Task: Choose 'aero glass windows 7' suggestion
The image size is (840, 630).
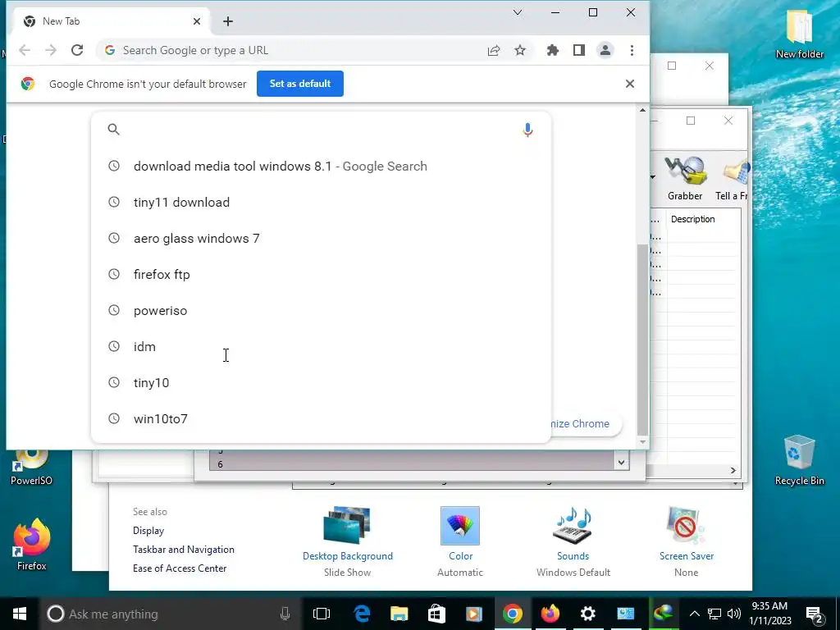Action: coord(321,239)
